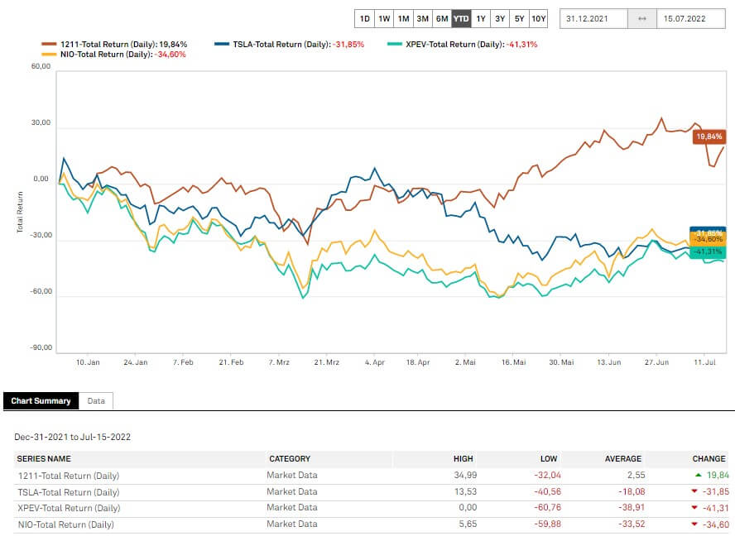735x560 pixels.
Task: Choose the 6M time range
Action: tap(442, 18)
